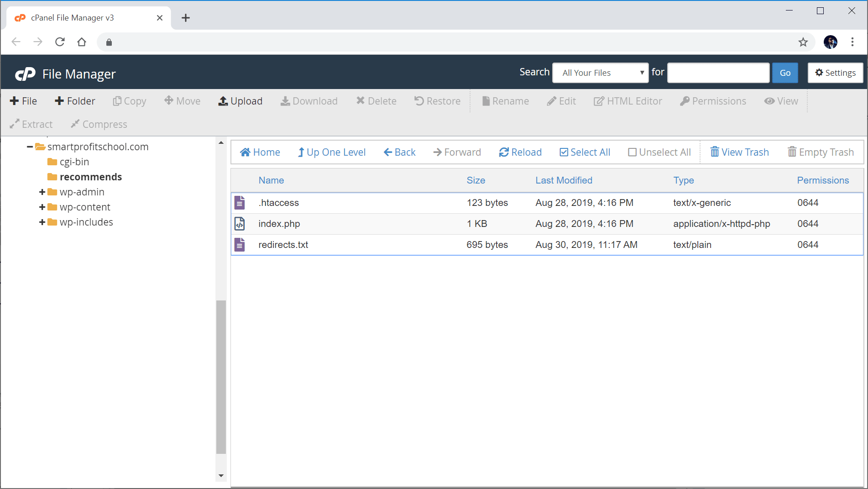Open File Manager Settings
868x489 pixels.
[835, 73]
